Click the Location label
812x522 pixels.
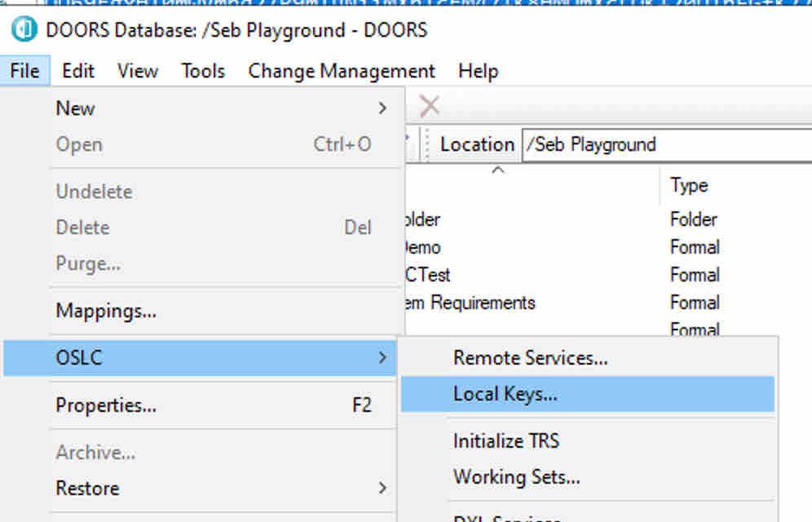tap(477, 144)
